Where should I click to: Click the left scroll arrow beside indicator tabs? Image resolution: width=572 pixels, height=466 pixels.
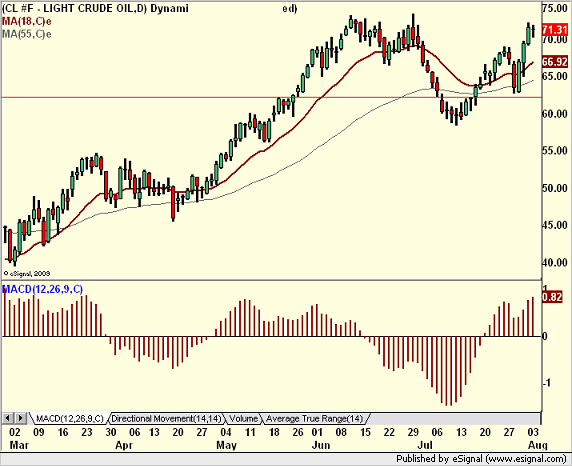click(x=8, y=418)
